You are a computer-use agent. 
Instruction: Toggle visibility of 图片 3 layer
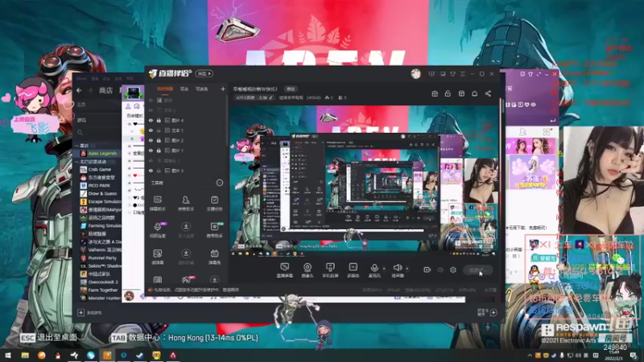point(151,171)
